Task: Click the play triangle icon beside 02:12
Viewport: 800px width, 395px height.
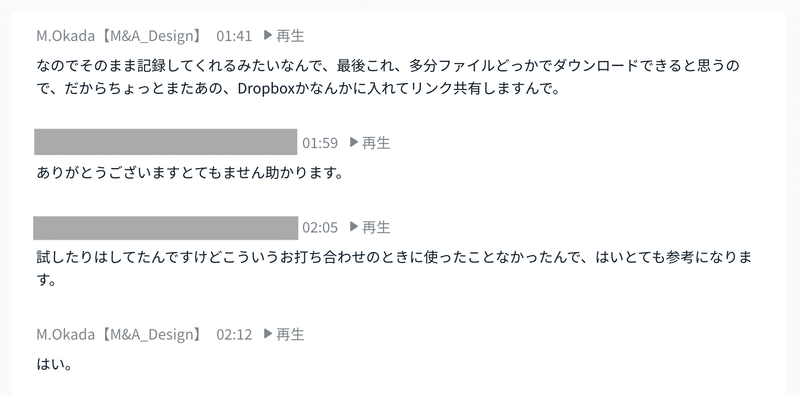Action: click(x=268, y=334)
